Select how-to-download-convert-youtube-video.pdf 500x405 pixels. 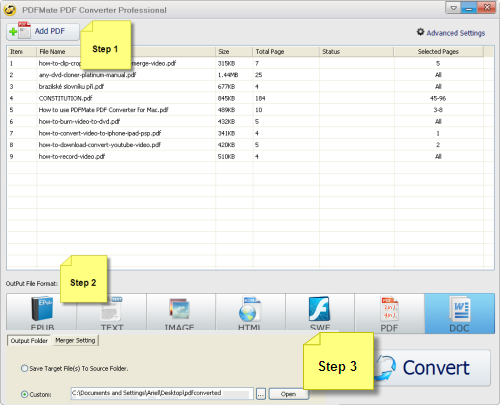[250, 145]
